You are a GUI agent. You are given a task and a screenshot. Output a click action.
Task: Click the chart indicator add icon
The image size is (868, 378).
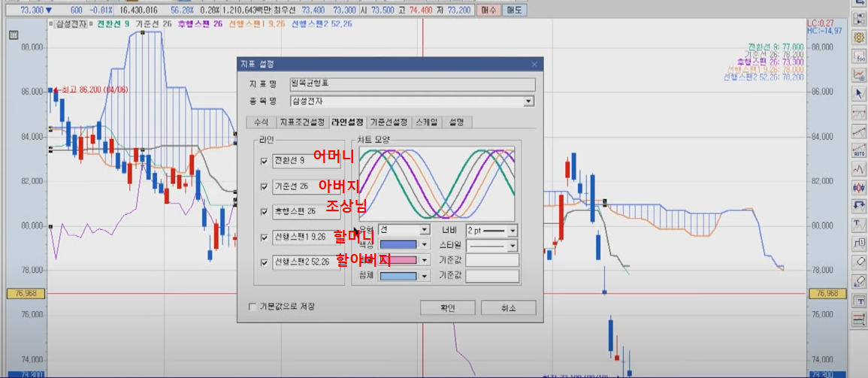click(x=860, y=74)
